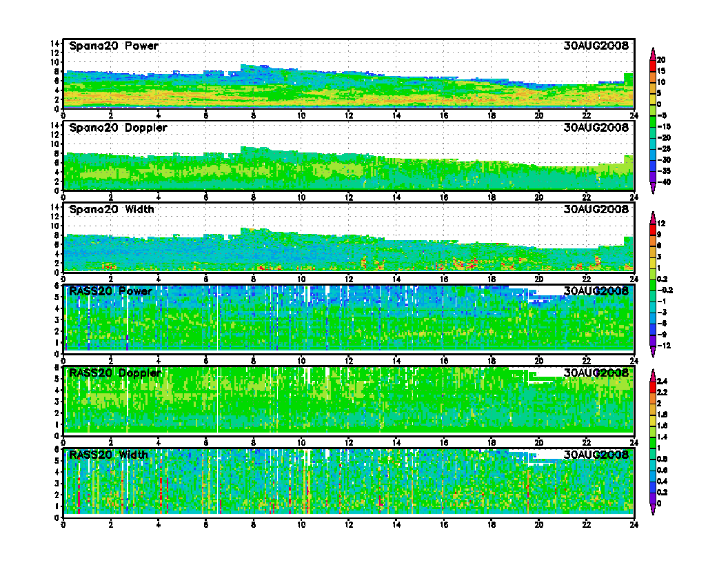The width and height of the screenshot is (728, 563).
Task: Click the red top arrow of the lowest colorbar
Action: click(652, 373)
